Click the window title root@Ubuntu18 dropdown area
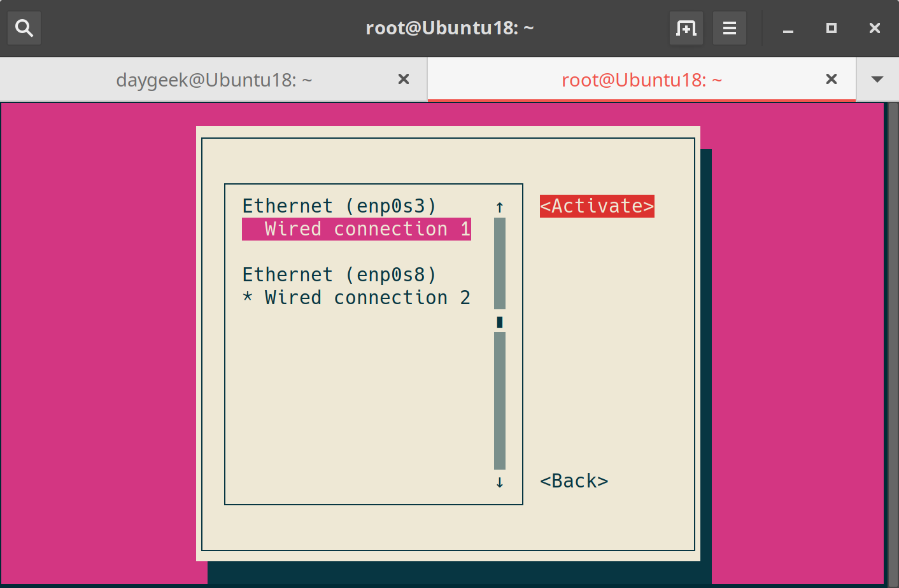The height and width of the screenshot is (588, 899). tap(449, 28)
